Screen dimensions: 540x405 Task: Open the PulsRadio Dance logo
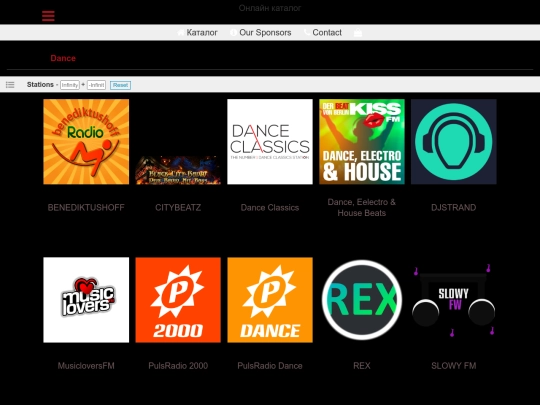coord(270,300)
